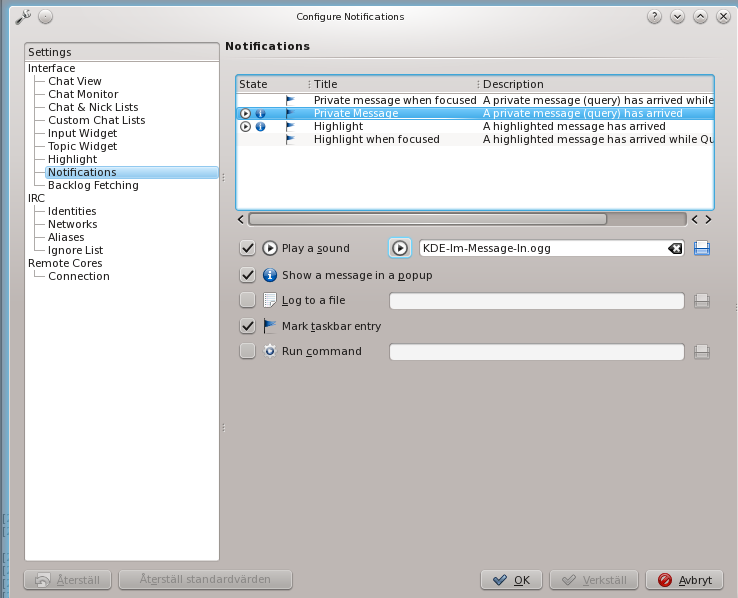Enable the Log to a file checkbox
The height and width of the screenshot is (598, 738).
point(248,301)
